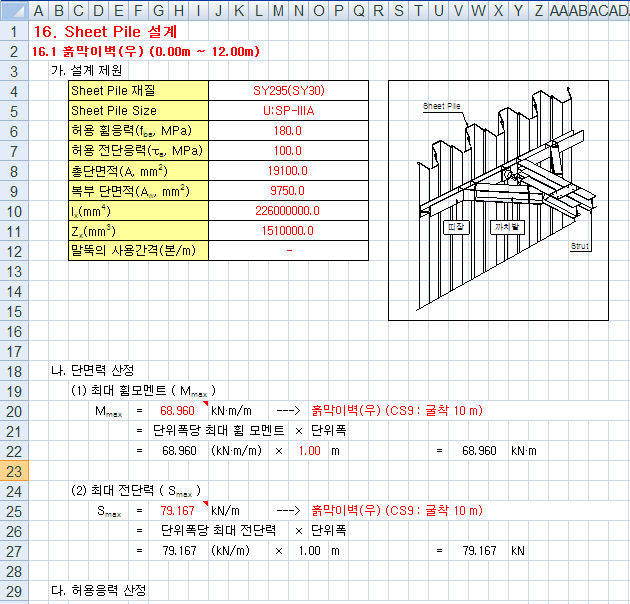This screenshot has width=630, height=604.
Task: Select the web area value 9750.0
Action: click(x=288, y=190)
